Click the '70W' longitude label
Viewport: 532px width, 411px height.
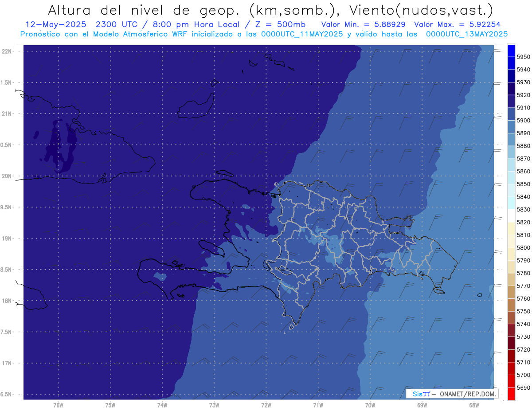(370, 405)
